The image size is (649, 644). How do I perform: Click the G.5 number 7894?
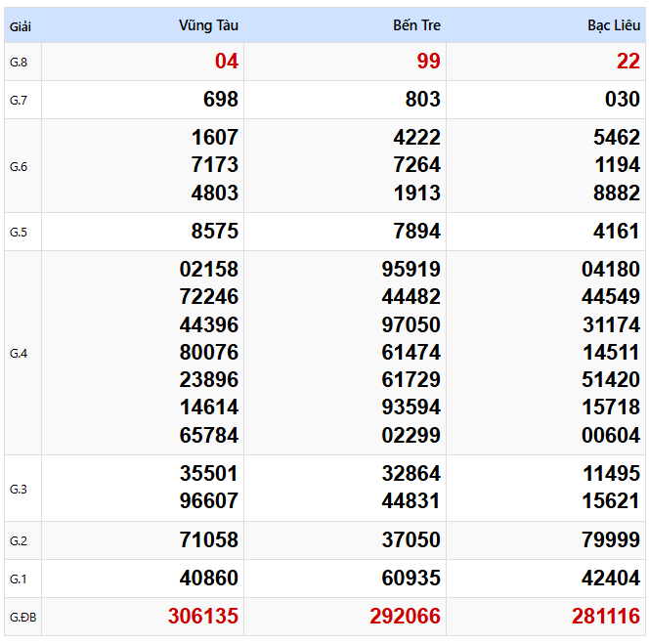tap(416, 231)
